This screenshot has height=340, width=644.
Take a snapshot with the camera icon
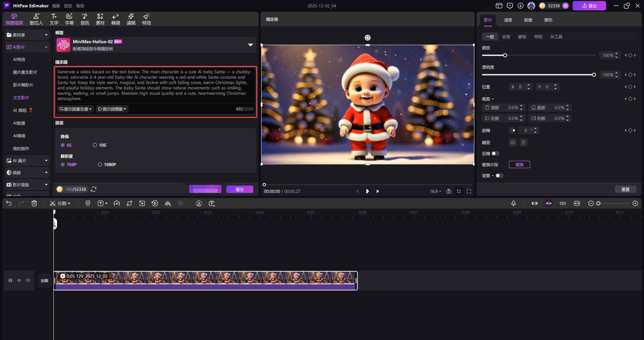click(x=449, y=191)
